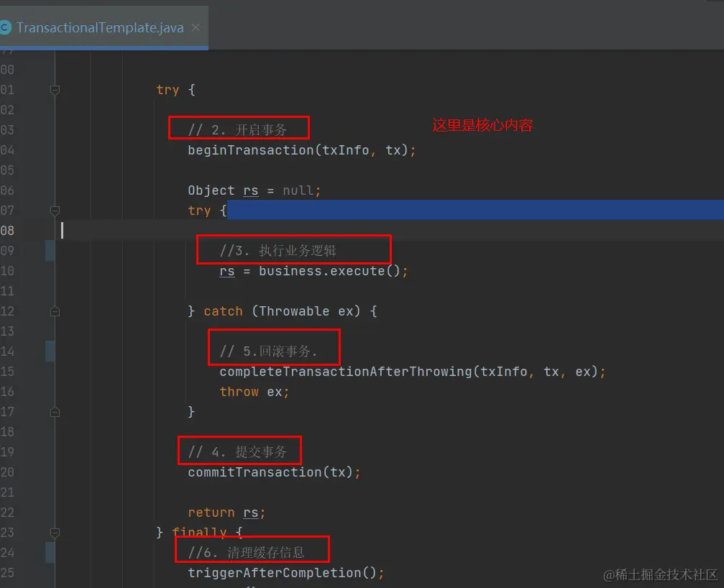Click the beginTransaction method call
Viewport: 724px width, 588px height.
pos(301,150)
